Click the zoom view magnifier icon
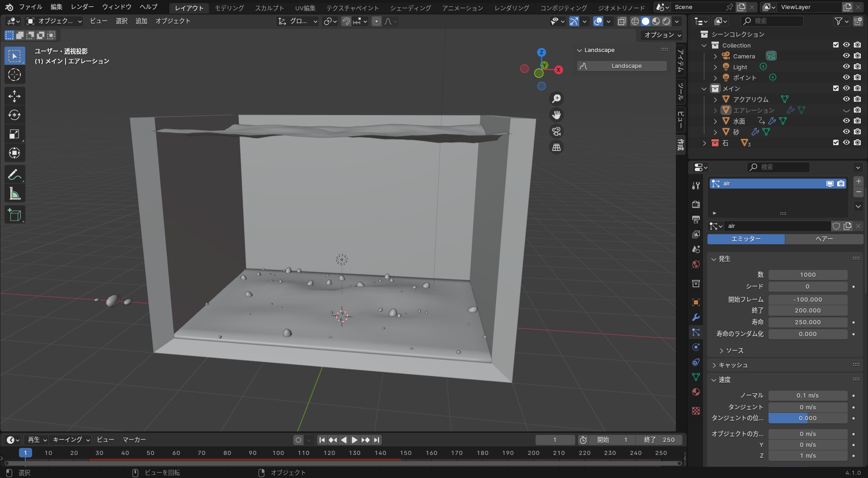Viewport: 868px width, 478px height. click(557, 99)
